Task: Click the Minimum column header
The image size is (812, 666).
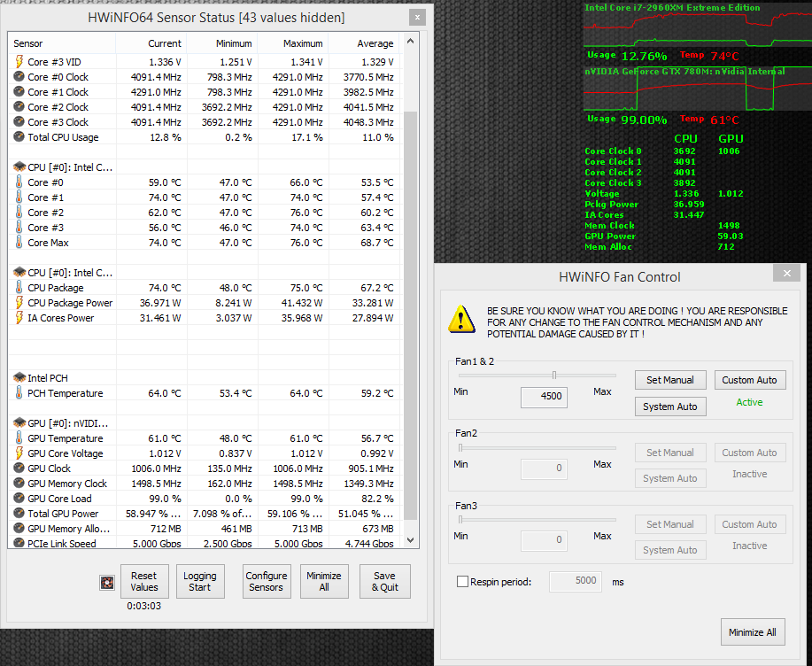Action: click(222, 43)
